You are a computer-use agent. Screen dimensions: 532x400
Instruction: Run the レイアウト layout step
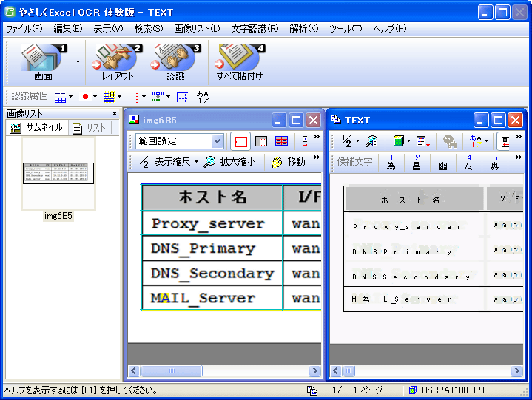(117, 62)
